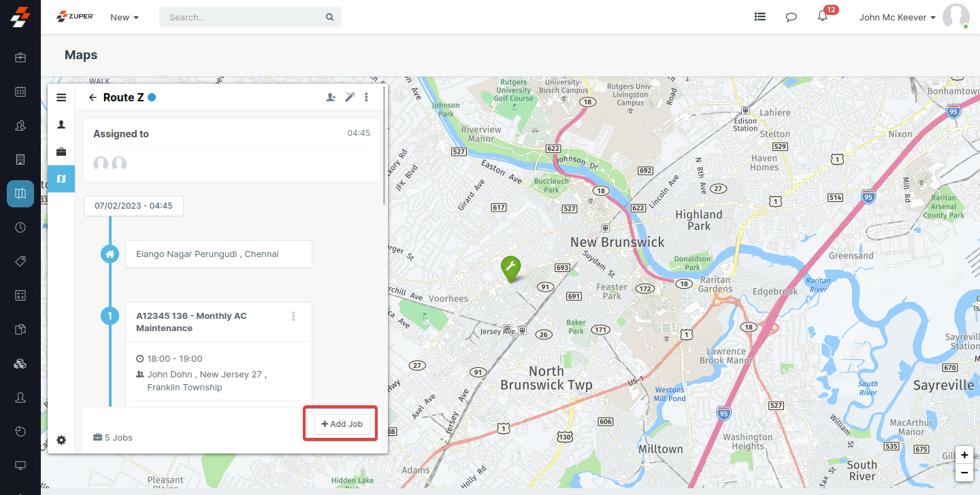Click the back arrow beside Route Z
980x495 pixels.
93,98
